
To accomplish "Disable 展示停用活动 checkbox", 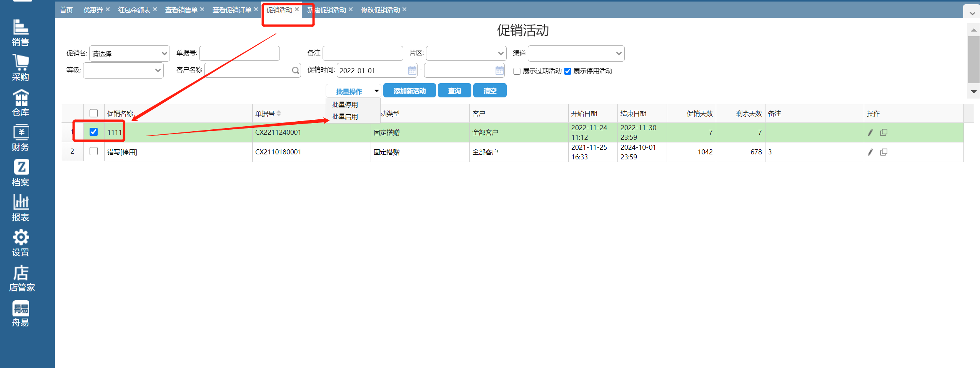I will pyautogui.click(x=568, y=71).
